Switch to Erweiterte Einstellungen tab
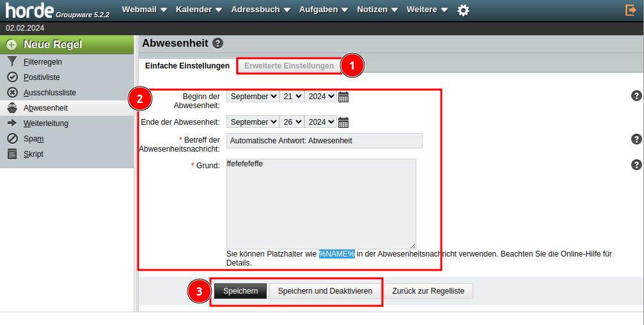Screen dimensions: 644x325 [289, 66]
